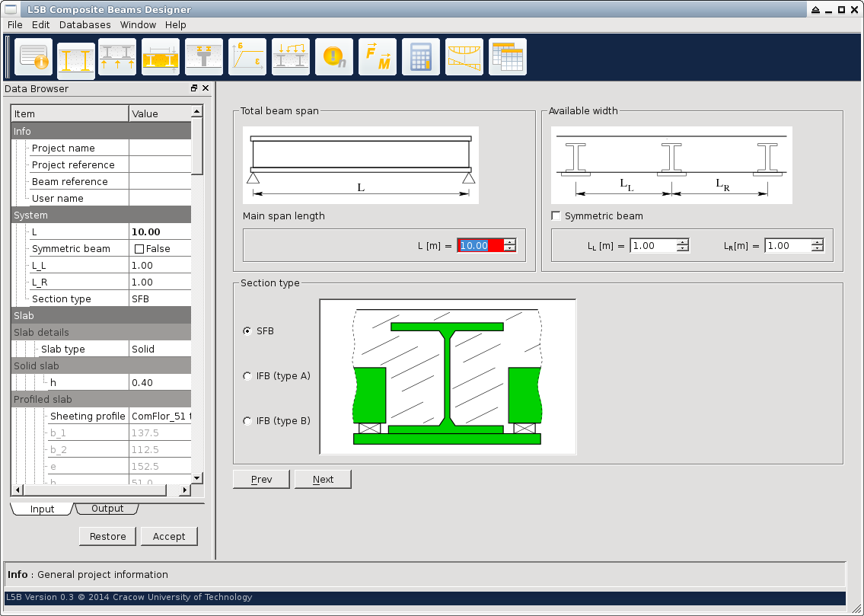Open the loads on beams icon
This screenshot has height=616, width=864.
tap(291, 58)
